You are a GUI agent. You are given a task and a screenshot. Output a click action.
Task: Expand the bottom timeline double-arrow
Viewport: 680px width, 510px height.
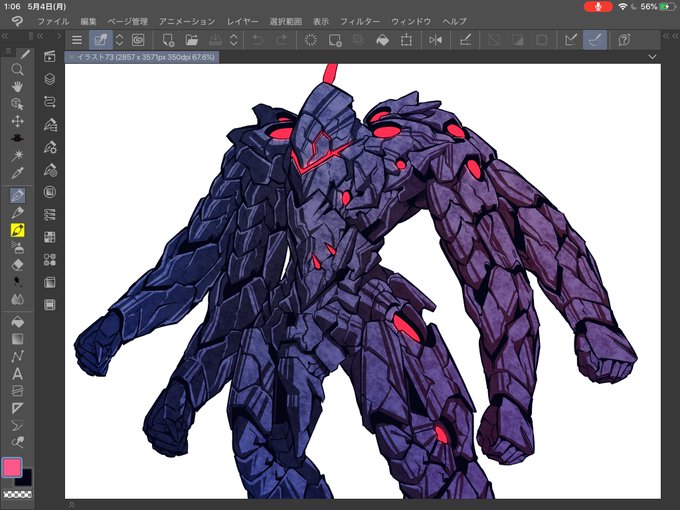click(x=72, y=505)
